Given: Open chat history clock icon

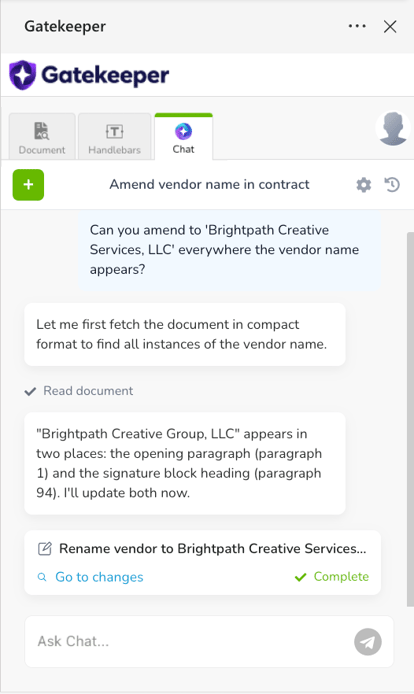Looking at the screenshot, I should click(392, 185).
